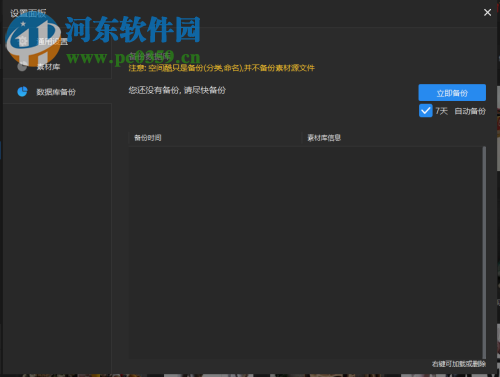The height and width of the screenshot is (377, 500).
Task: Click the yellow 注意 warning text
Action: (x=221, y=68)
